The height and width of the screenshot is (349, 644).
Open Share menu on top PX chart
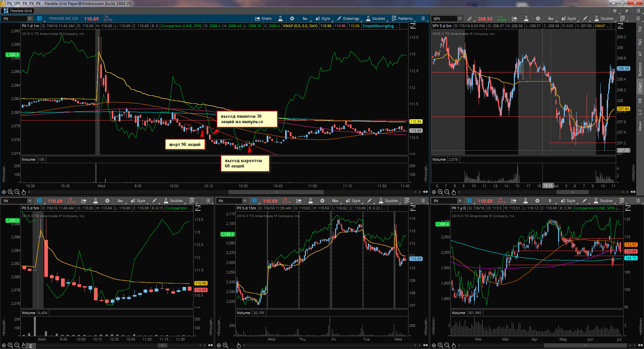[263, 18]
